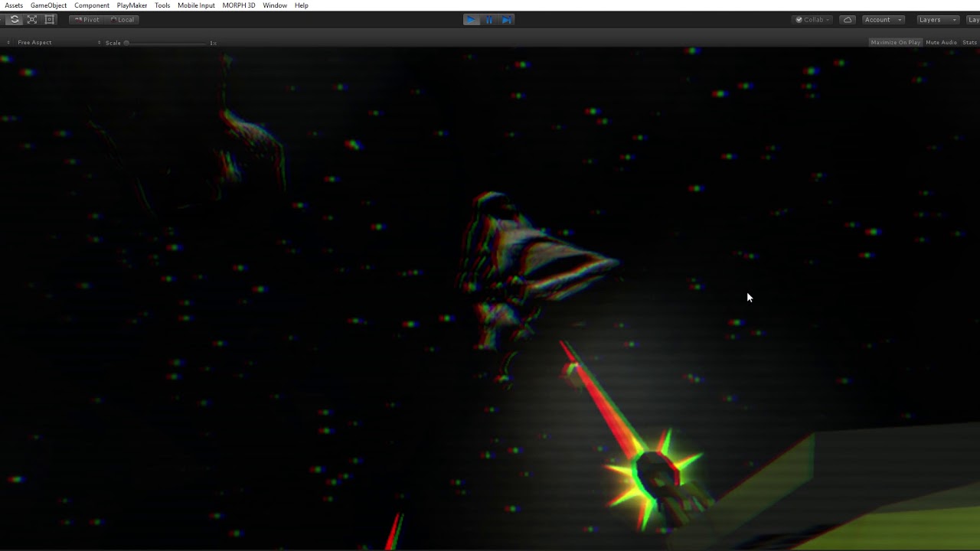Select the Scale tool icon
Image resolution: width=980 pixels, height=551 pixels.
coord(32,20)
